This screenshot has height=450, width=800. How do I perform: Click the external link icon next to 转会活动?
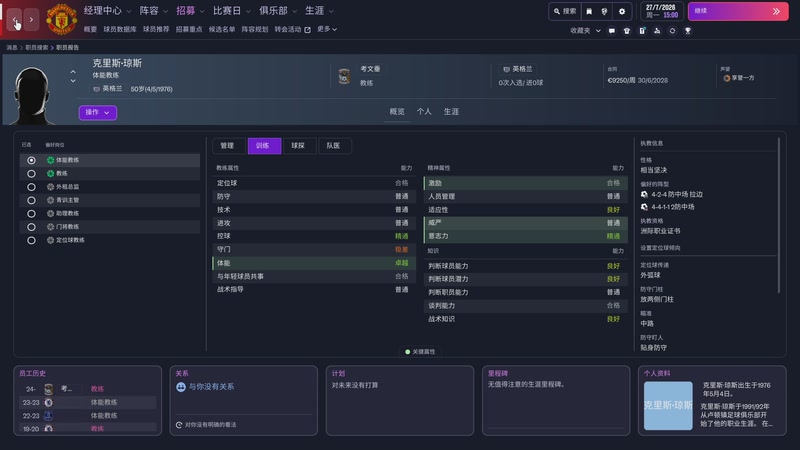[308, 30]
